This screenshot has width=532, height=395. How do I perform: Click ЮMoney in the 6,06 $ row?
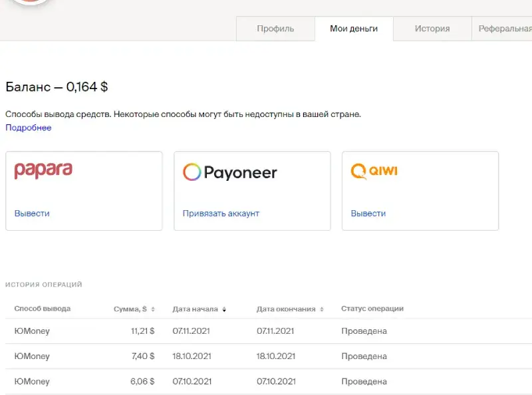pyautogui.click(x=32, y=382)
